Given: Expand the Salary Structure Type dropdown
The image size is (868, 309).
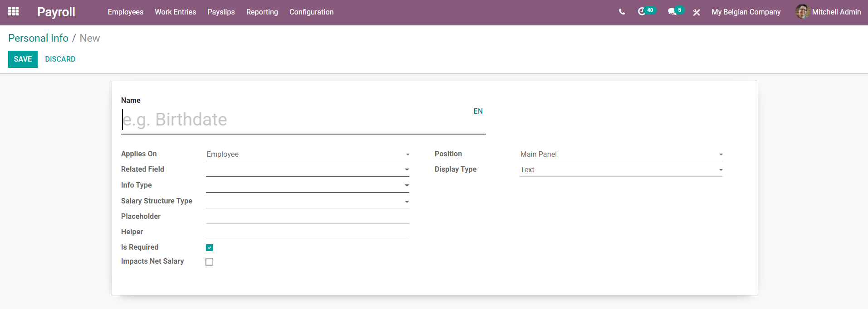Looking at the screenshot, I should 308,202.
